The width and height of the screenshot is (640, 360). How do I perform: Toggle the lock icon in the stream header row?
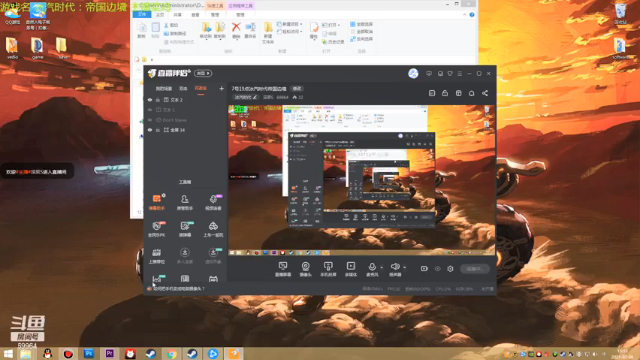445,93
